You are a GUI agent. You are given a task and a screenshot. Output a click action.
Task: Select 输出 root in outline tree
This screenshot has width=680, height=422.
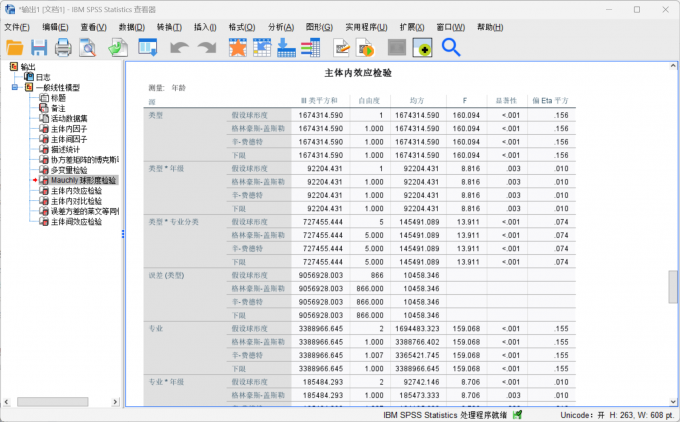coord(28,67)
